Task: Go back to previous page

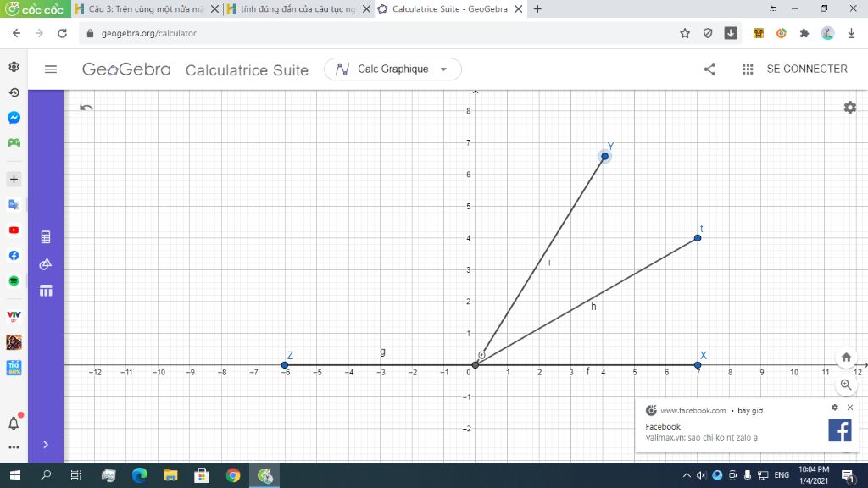Action: click(17, 33)
